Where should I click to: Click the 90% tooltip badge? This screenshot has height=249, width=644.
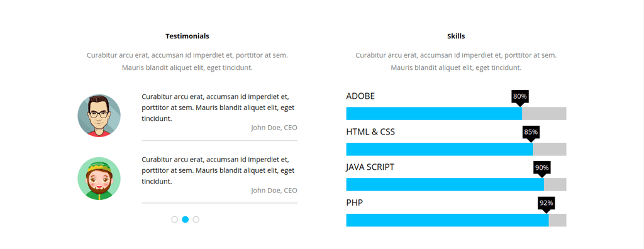point(541,168)
